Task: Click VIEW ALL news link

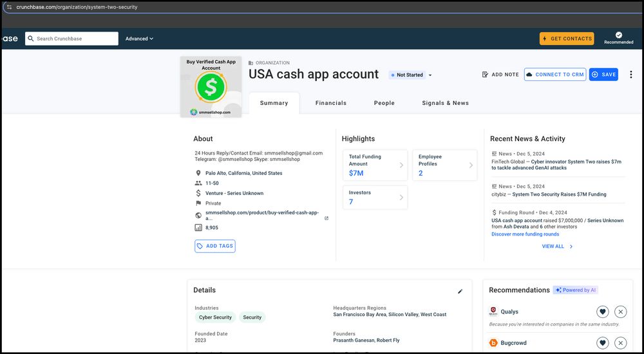Action: (553, 247)
